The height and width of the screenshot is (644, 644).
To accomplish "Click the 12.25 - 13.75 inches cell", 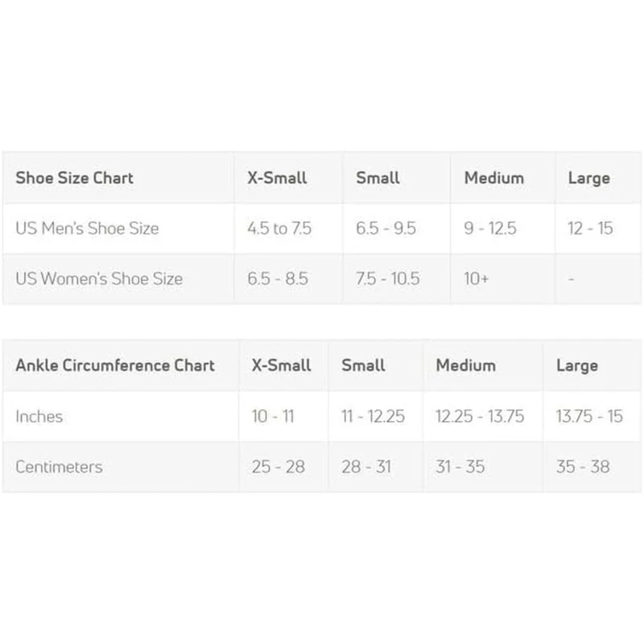I will click(480, 416).
